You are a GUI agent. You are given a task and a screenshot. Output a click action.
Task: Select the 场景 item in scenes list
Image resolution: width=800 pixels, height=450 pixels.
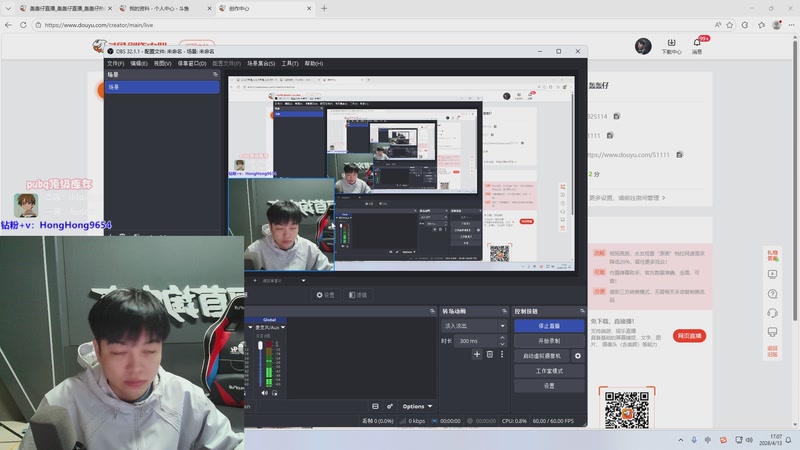[x=162, y=88]
